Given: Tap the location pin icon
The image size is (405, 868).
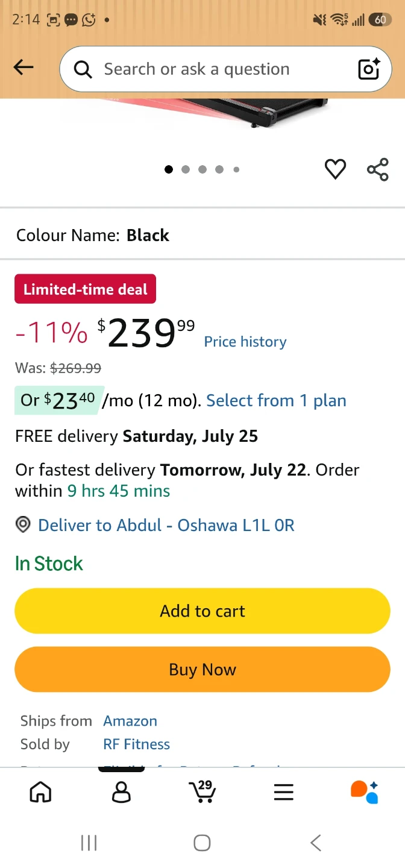Looking at the screenshot, I should pyautogui.click(x=23, y=525).
